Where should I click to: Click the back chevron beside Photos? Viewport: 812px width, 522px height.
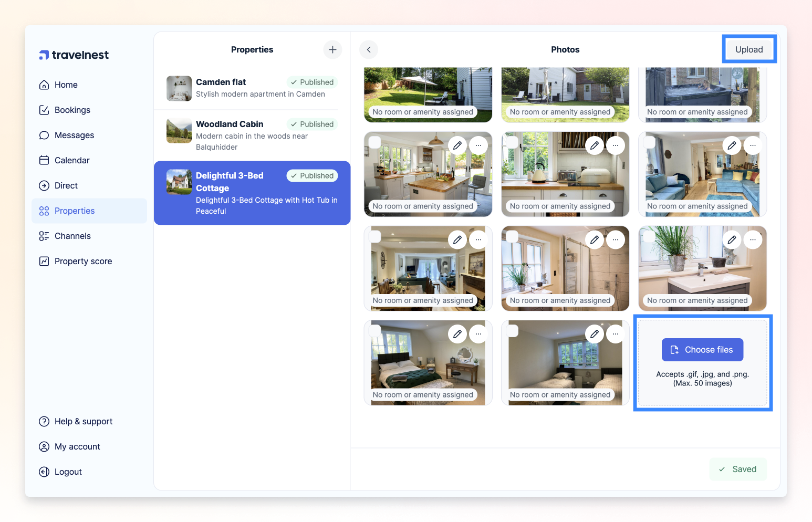369,50
